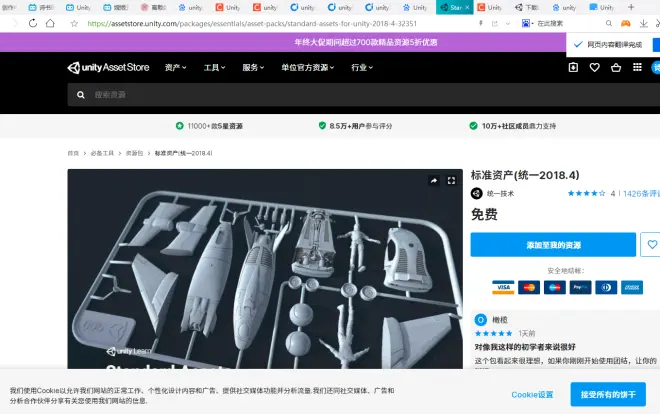The width and height of the screenshot is (660, 414).
Task: Click the search magnifier in asset search bar
Action: pos(81,95)
